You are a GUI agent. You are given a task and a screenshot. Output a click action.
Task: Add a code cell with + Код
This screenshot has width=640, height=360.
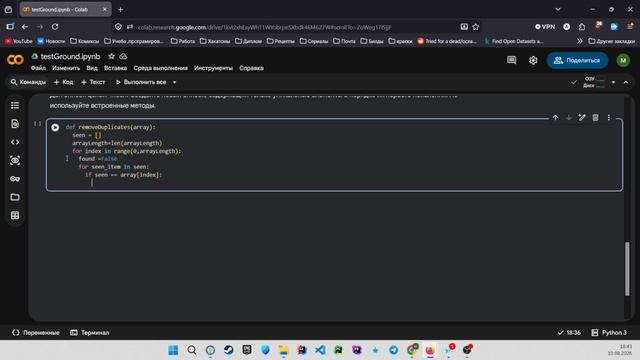(x=63, y=82)
